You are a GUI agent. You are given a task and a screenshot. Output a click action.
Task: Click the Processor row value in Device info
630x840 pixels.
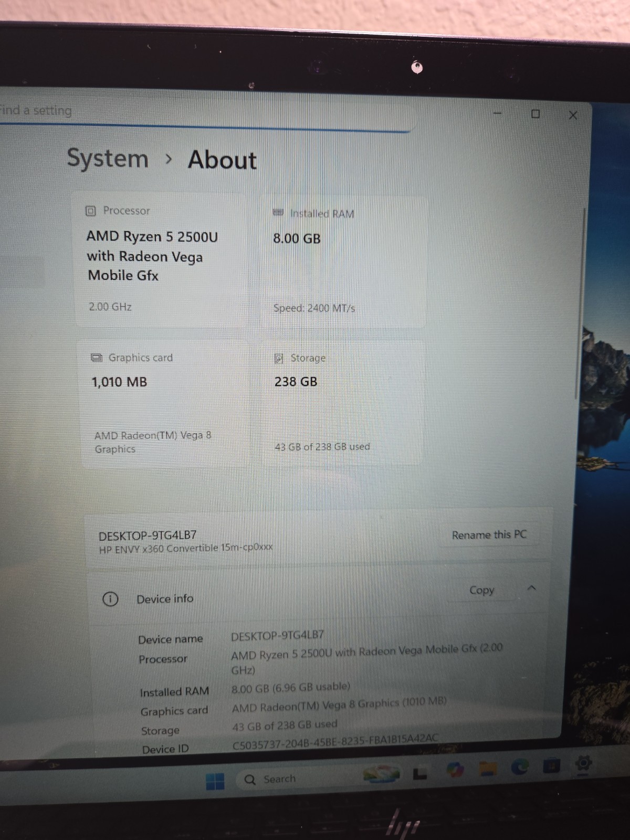pos(366,659)
